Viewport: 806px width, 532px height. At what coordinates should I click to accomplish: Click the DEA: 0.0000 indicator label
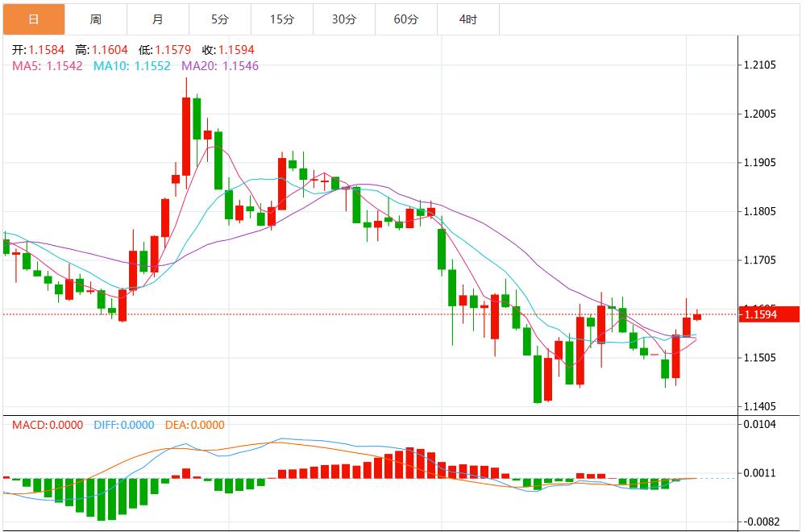(x=194, y=425)
